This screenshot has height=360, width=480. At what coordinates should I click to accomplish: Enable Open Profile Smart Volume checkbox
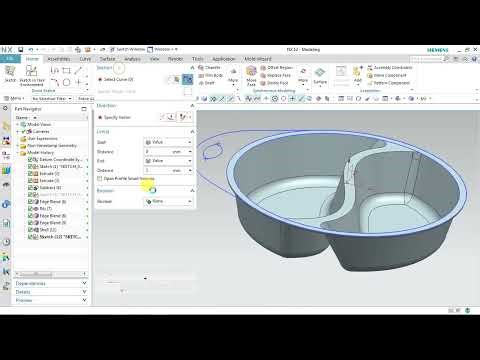[x=99, y=179]
